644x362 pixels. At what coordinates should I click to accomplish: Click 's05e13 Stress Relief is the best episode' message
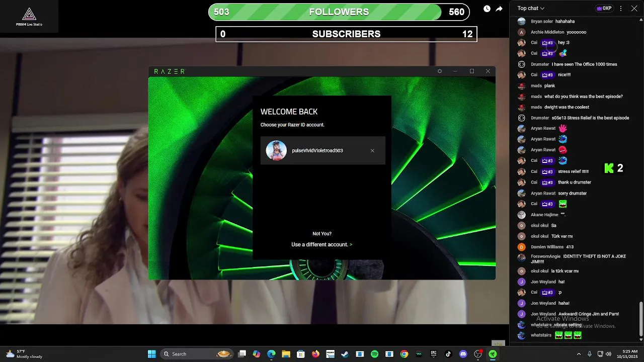(x=590, y=118)
